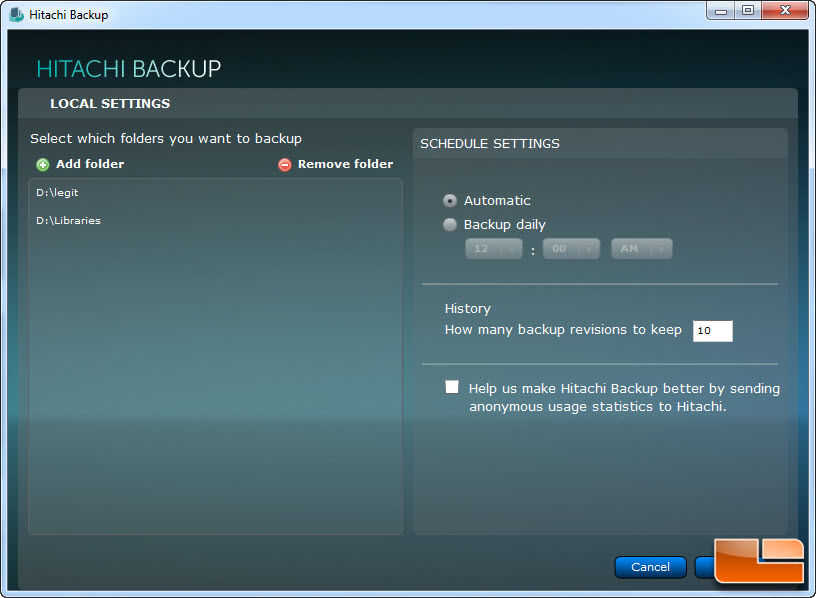Image resolution: width=816 pixels, height=598 pixels.
Task: Open the AM/PM dropdown
Action: [642, 249]
